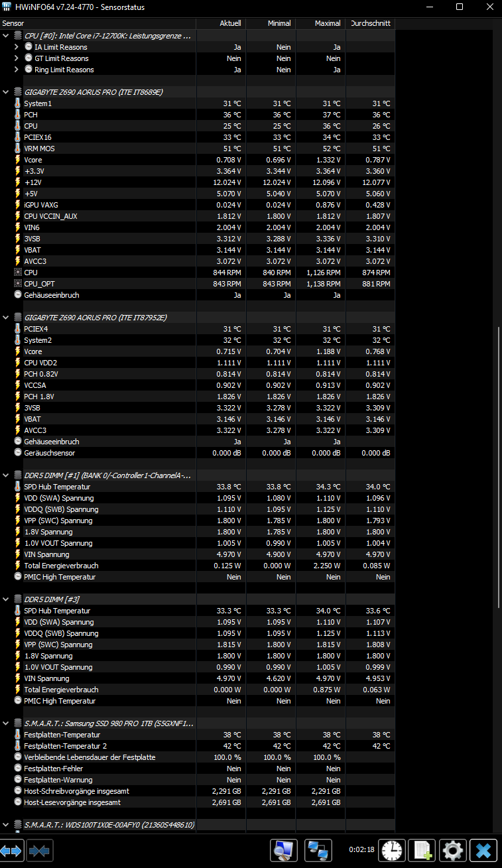The height and width of the screenshot is (868, 502).
Task: Expand the IA Limit Reasons row
Action: click(17, 47)
